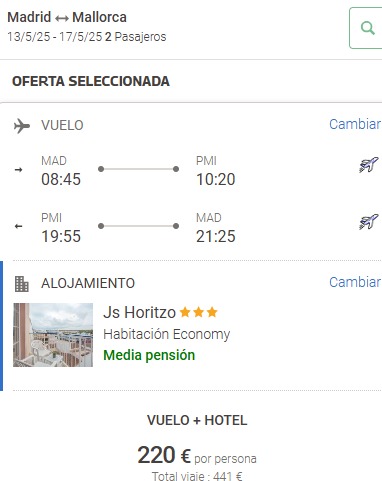Click the 19:55 PMI return departure time
This screenshot has height=481, width=382.
[61, 236]
